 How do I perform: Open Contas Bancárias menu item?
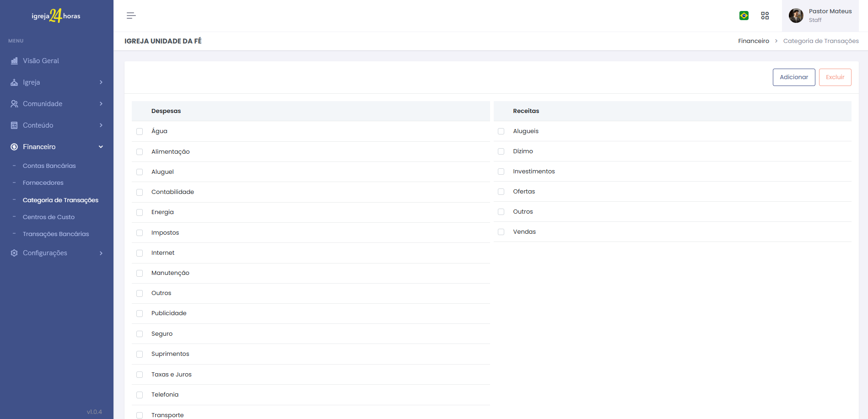coord(49,166)
